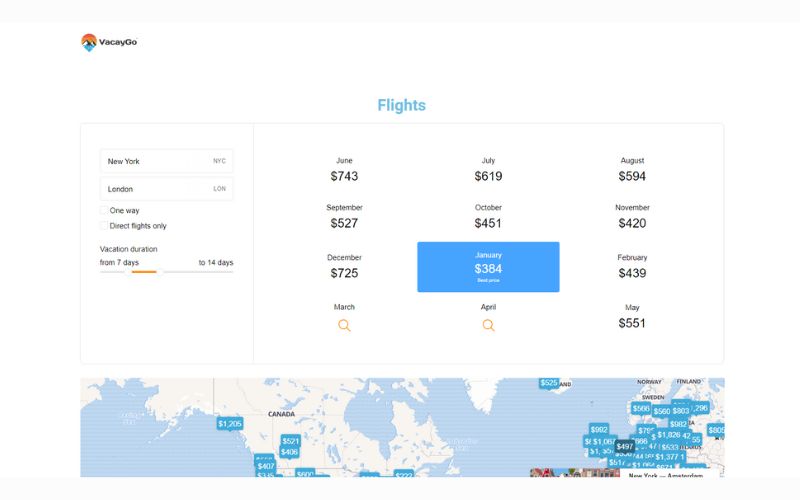Choose May at $551
Screen dimensions: 800x500
(632, 317)
